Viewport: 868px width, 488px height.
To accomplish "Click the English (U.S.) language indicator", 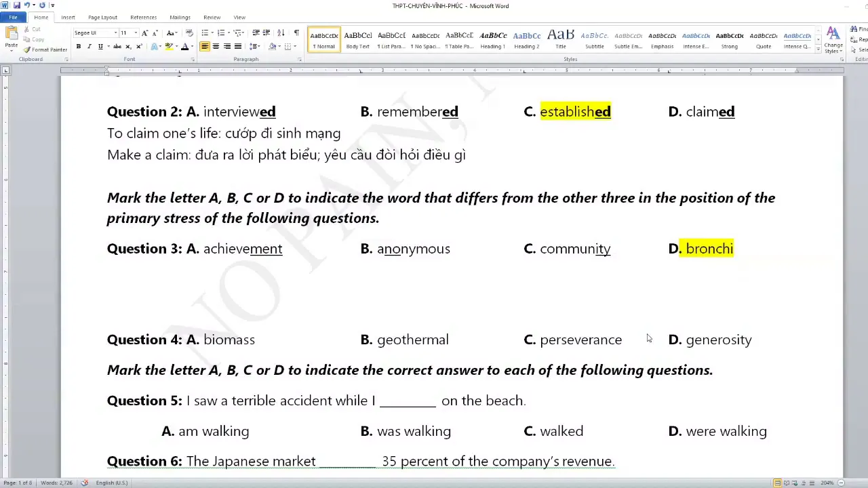I will [111, 483].
